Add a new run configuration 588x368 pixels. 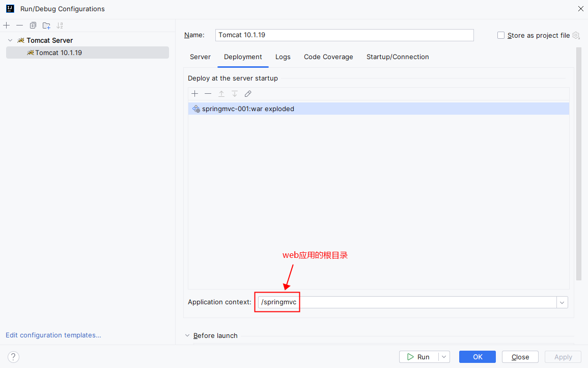7,25
